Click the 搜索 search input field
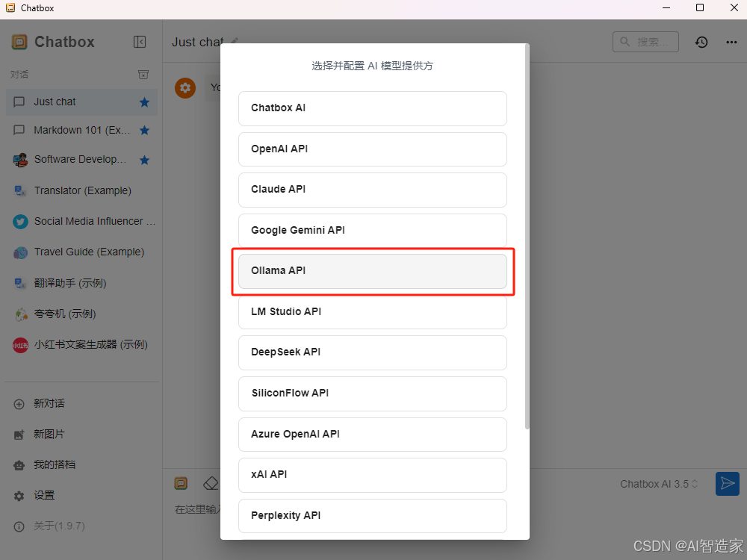 [645, 42]
